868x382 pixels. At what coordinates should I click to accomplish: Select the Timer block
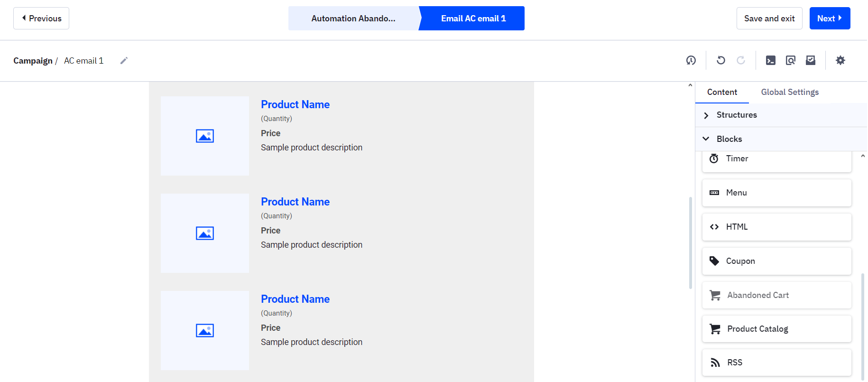click(776, 159)
